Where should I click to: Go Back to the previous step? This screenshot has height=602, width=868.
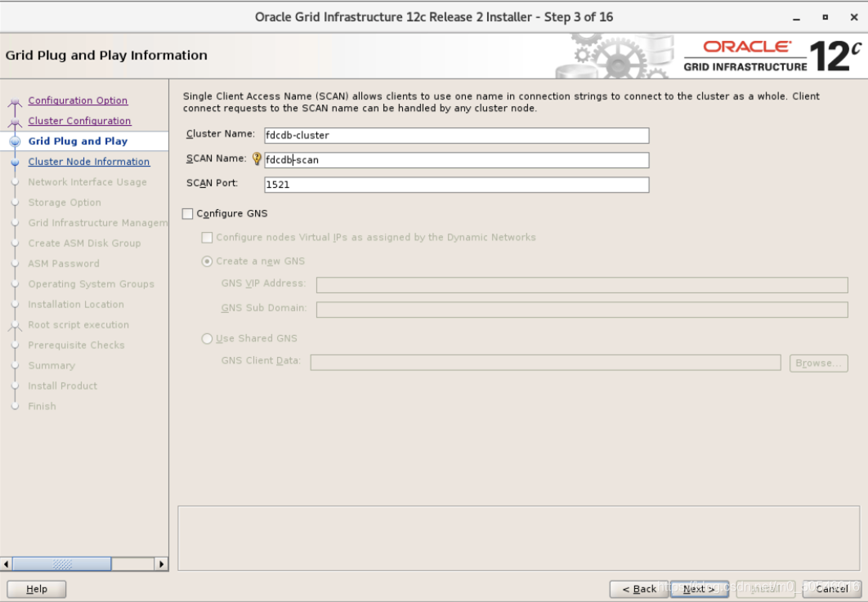[639, 589]
